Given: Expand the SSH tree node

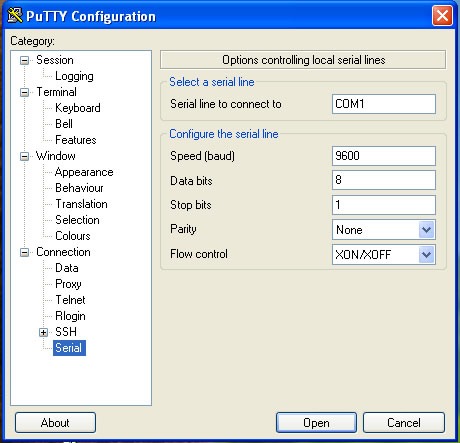Looking at the screenshot, I should (43, 332).
